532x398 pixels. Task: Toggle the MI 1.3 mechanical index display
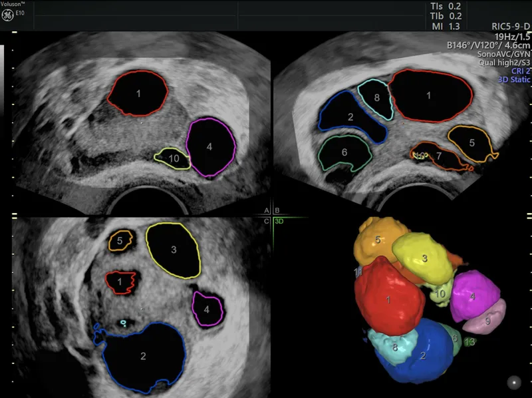tap(444, 25)
